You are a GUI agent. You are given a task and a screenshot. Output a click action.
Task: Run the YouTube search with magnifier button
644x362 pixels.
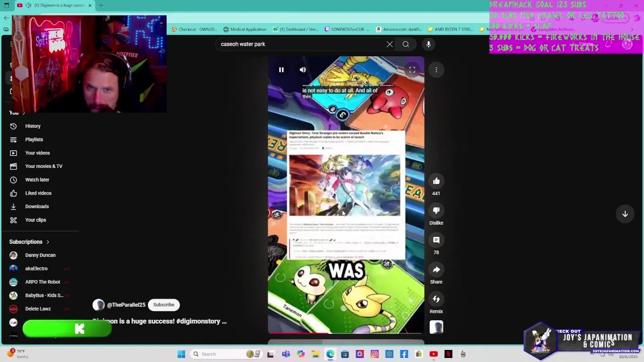406,44
